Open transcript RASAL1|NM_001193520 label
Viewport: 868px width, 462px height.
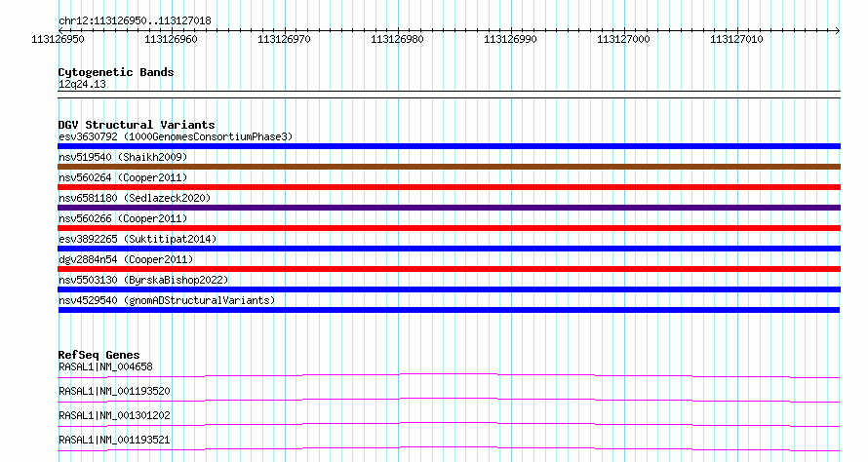click(114, 391)
